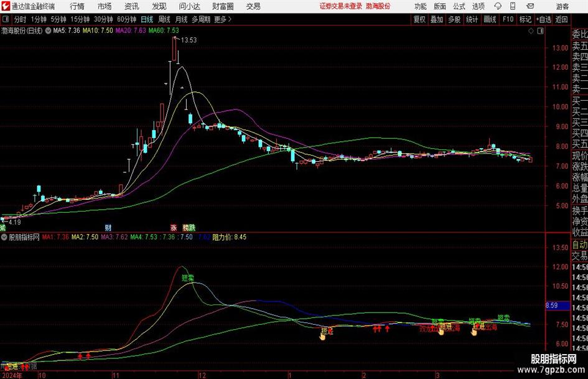Click the 返回 back button
Image resolution: width=588 pixels, height=379 pixels.
point(561,19)
